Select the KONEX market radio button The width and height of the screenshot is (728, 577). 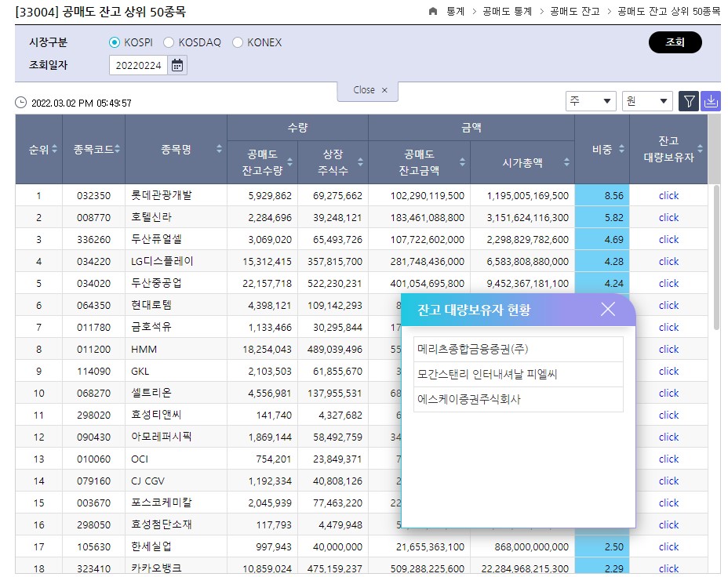(237, 42)
